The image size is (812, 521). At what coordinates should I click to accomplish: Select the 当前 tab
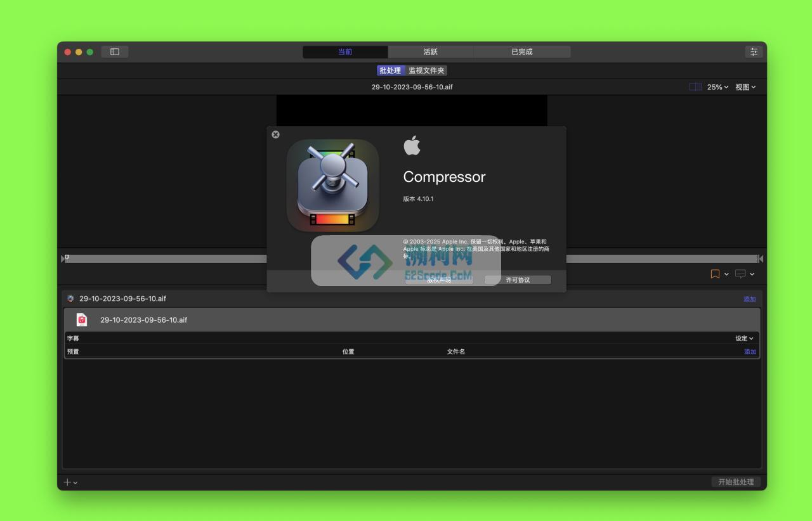(345, 52)
